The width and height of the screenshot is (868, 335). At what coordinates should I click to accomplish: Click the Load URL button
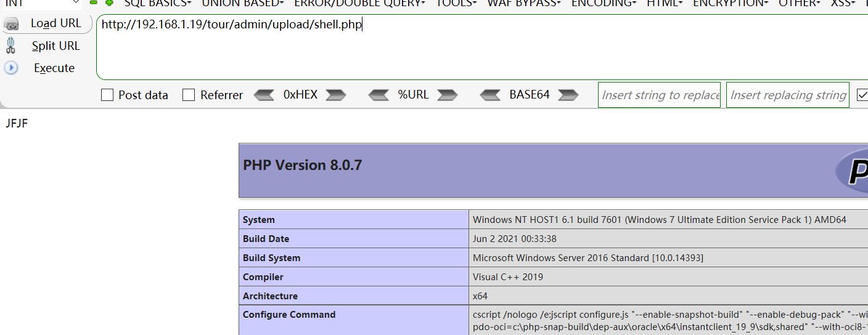(x=55, y=23)
